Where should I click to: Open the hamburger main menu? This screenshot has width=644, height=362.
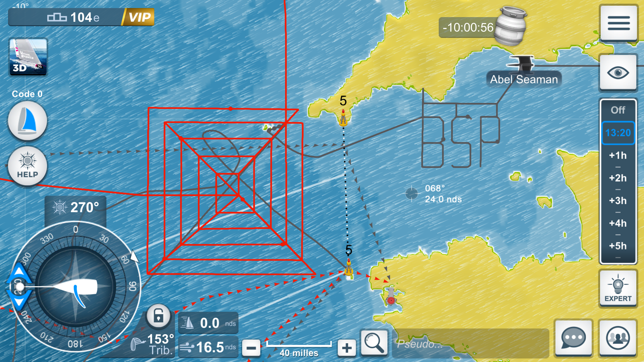[618, 23]
